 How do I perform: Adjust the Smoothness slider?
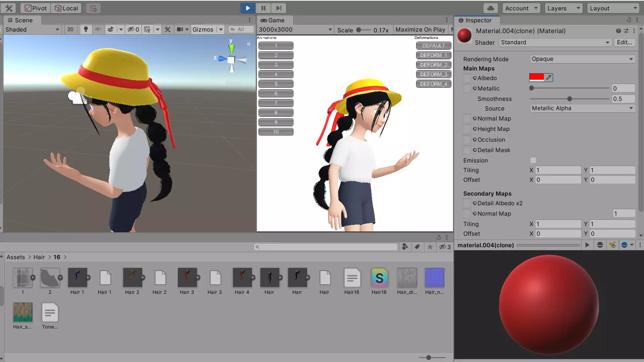(x=569, y=99)
